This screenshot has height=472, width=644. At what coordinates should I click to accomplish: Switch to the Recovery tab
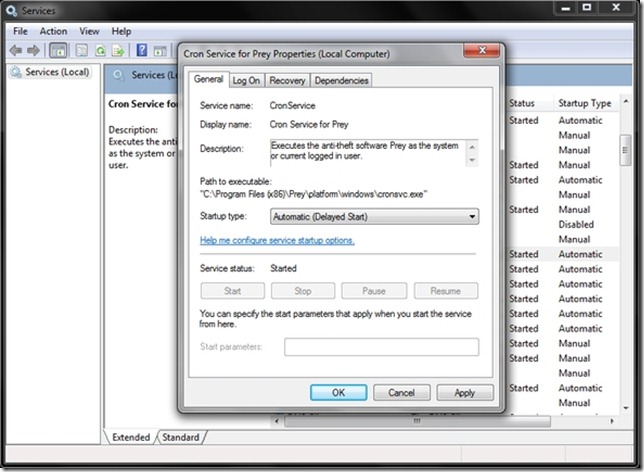click(288, 81)
